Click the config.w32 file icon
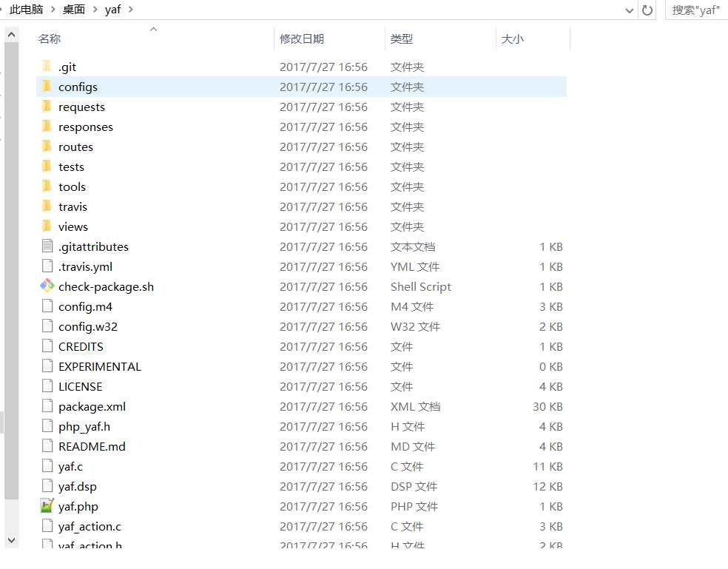Viewport: 728px width, 569px height. tap(47, 326)
